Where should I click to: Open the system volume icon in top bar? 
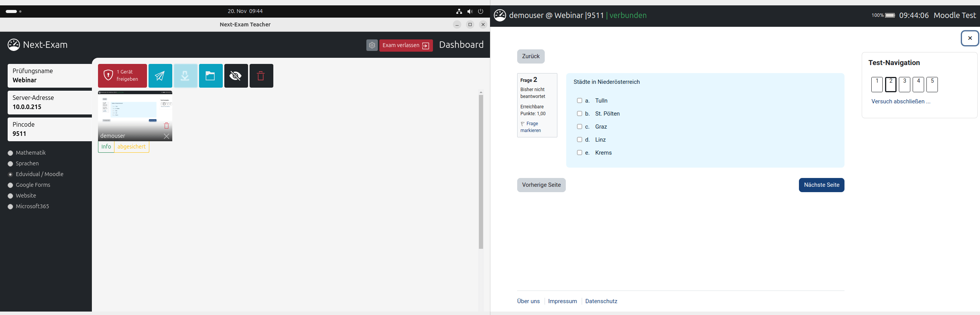[x=470, y=11]
